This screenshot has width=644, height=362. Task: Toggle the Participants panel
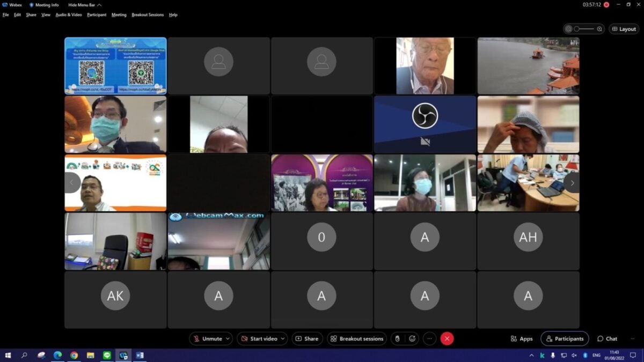565,338
